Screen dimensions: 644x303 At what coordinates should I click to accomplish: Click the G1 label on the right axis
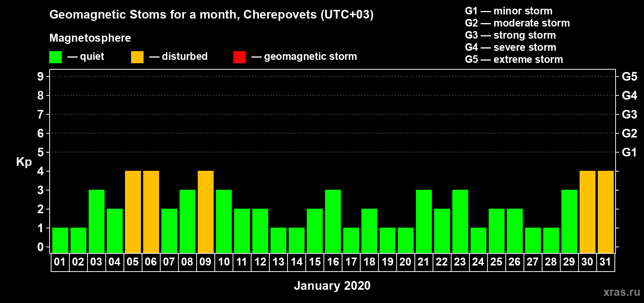[630, 152]
